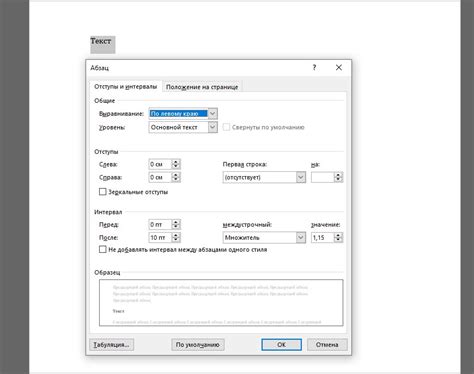This screenshot has width=474, height=374.
Task: Click the Слева indent value field
Action: pyautogui.click(x=160, y=164)
